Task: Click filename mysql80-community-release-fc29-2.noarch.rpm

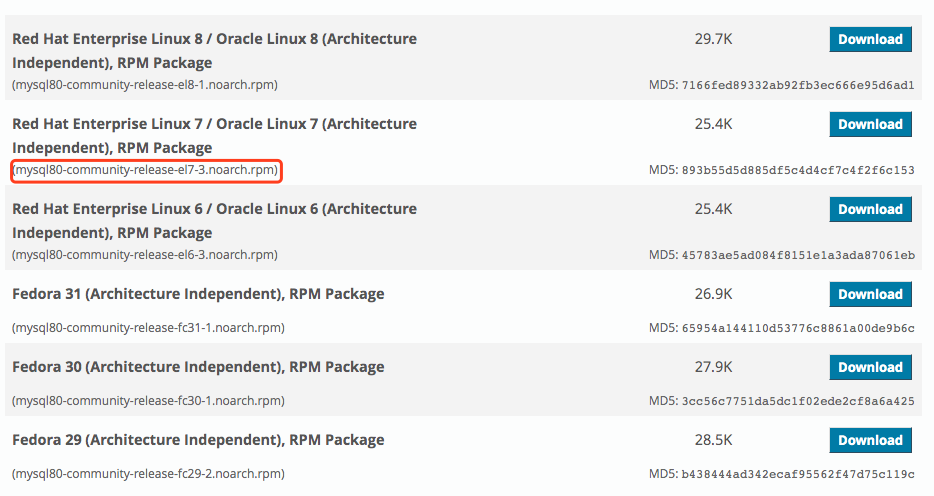Action: [148, 474]
